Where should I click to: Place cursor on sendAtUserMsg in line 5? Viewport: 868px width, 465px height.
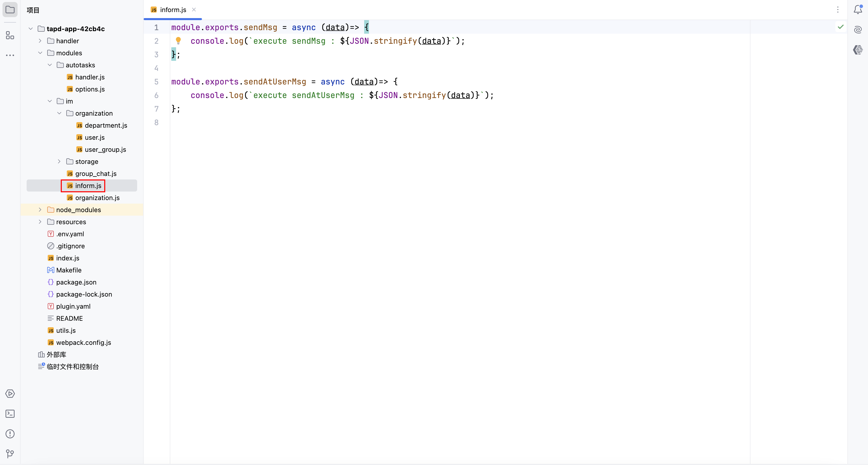click(x=275, y=82)
